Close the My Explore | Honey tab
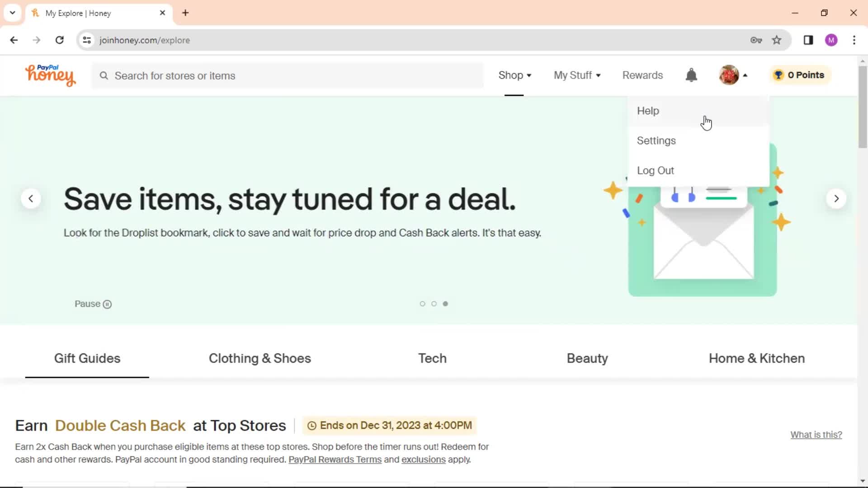The height and width of the screenshot is (488, 868). point(162,13)
